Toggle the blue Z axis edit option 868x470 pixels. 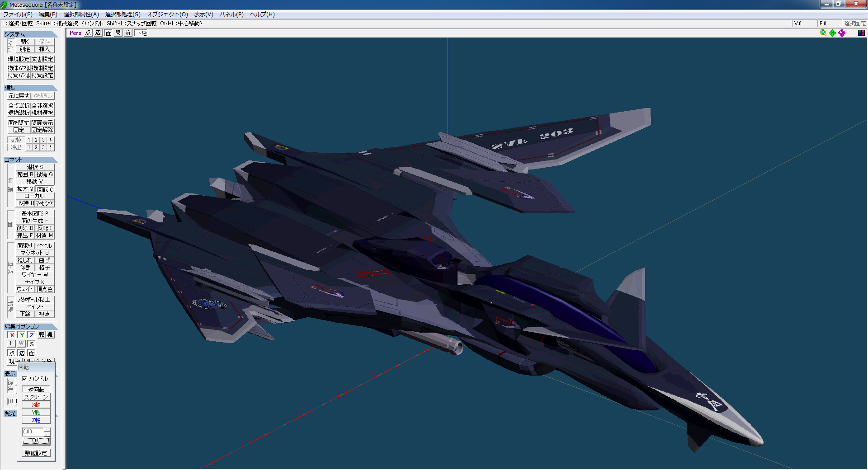pyautogui.click(x=32, y=335)
